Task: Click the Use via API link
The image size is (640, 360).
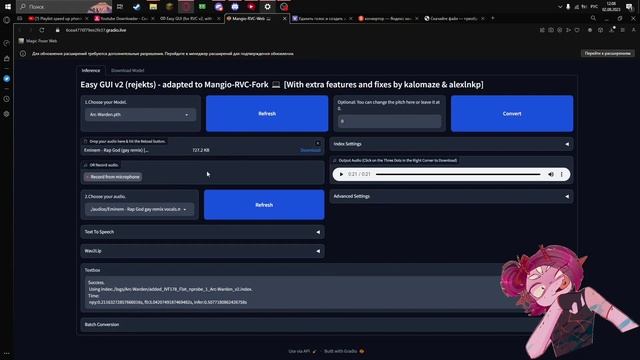Action: [302, 351]
